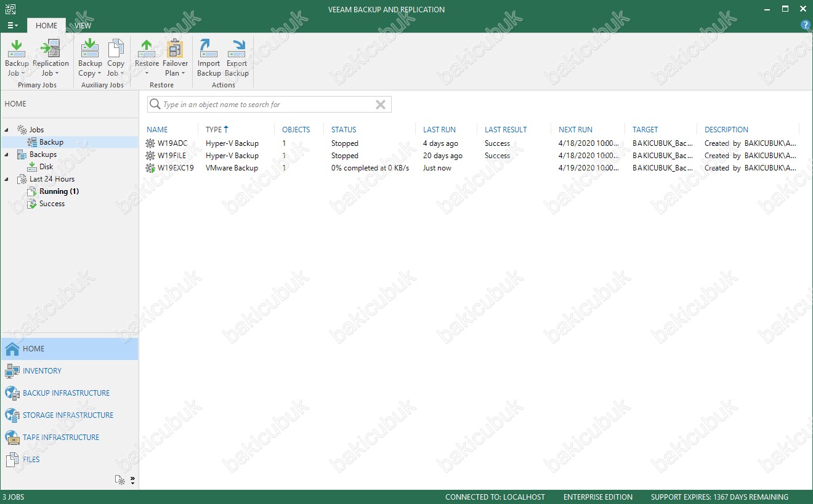Click the W19FILE job gear icon
This screenshot has width=813, height=504.
pos(151,156)
